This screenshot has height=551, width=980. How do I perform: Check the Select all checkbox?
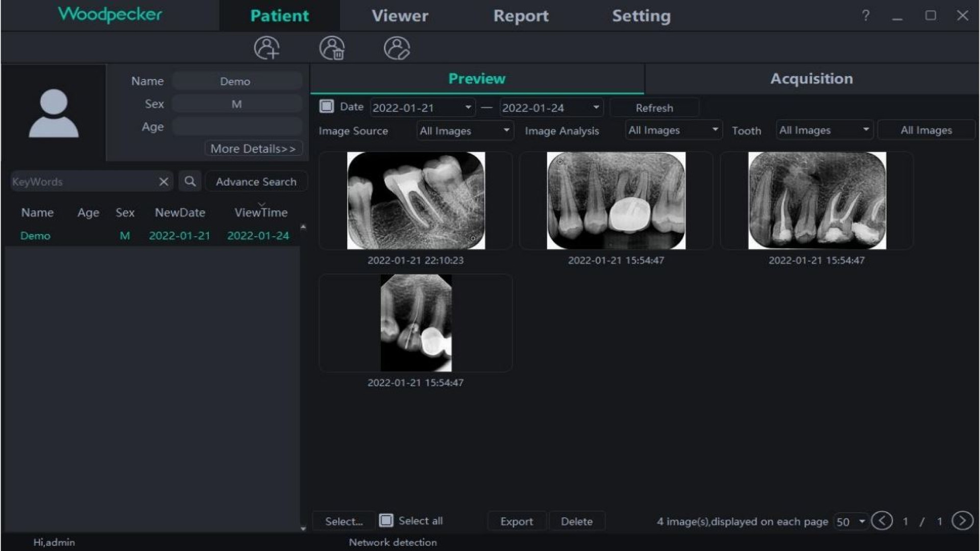click(x=386, y=520)
